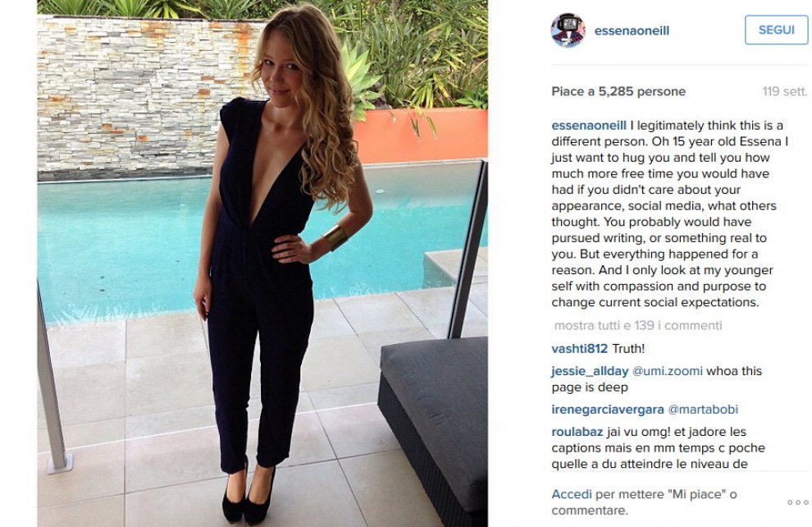Open jessie_allday commenter profile
This screenshot has width=812, height=527.
(590, 371)
